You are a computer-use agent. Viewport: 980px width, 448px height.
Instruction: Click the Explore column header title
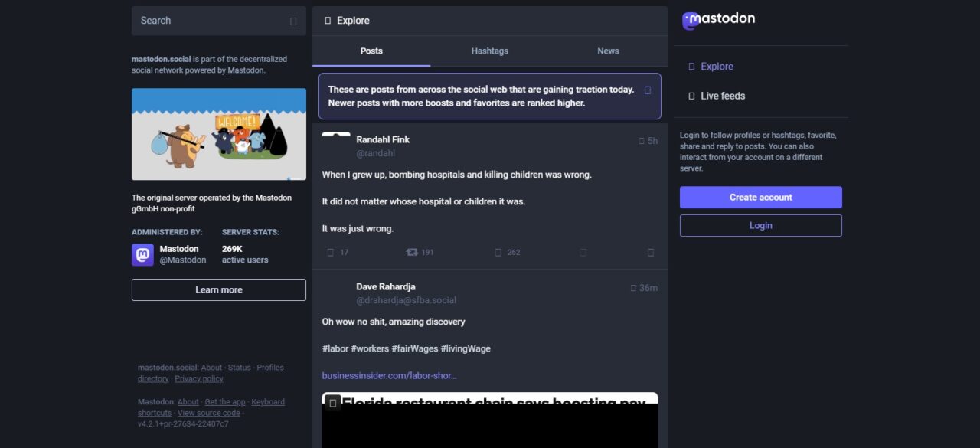[x=353, y=21]
